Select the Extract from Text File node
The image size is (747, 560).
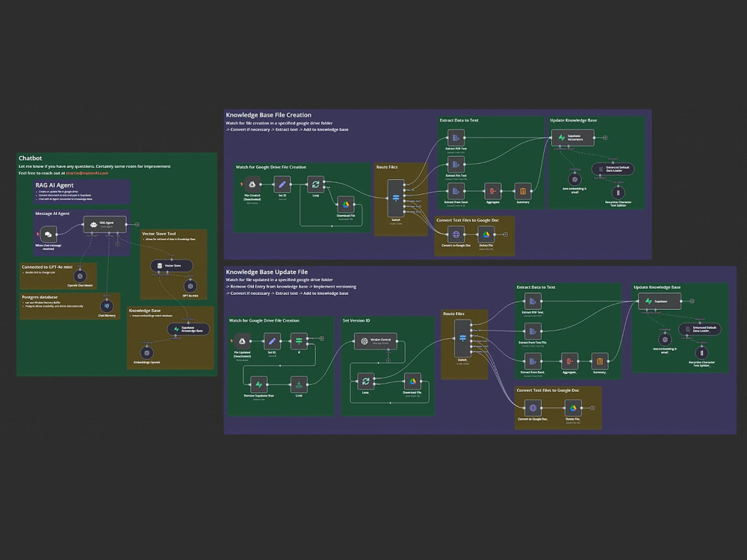click(x=533, y=332)
